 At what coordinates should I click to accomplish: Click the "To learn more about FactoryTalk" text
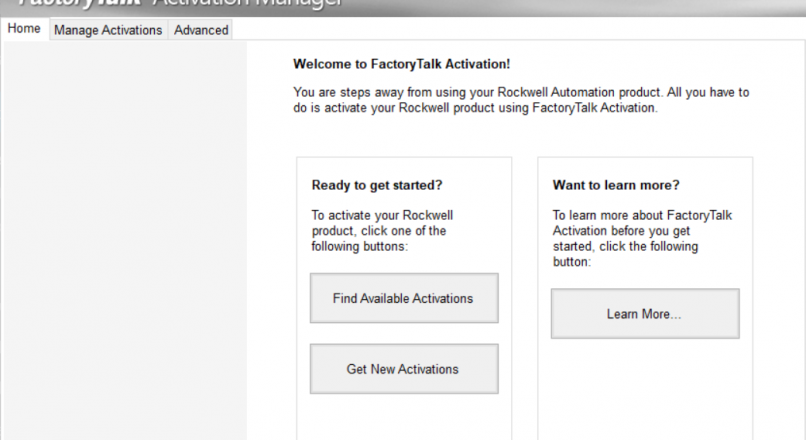642,239
